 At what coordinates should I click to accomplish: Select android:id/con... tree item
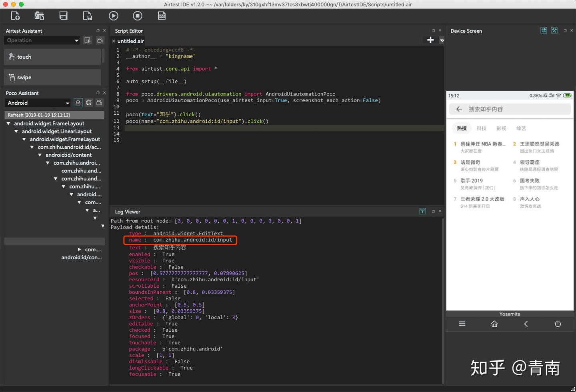82,257
